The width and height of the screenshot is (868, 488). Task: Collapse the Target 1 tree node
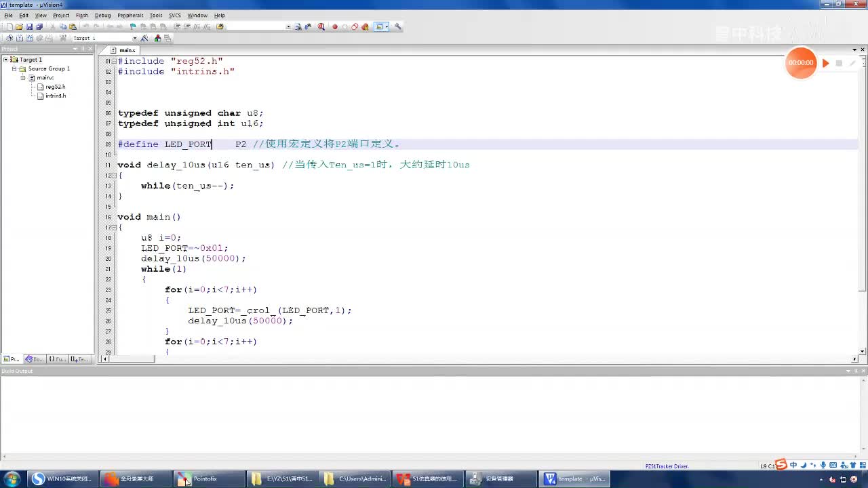coord(5,60)
